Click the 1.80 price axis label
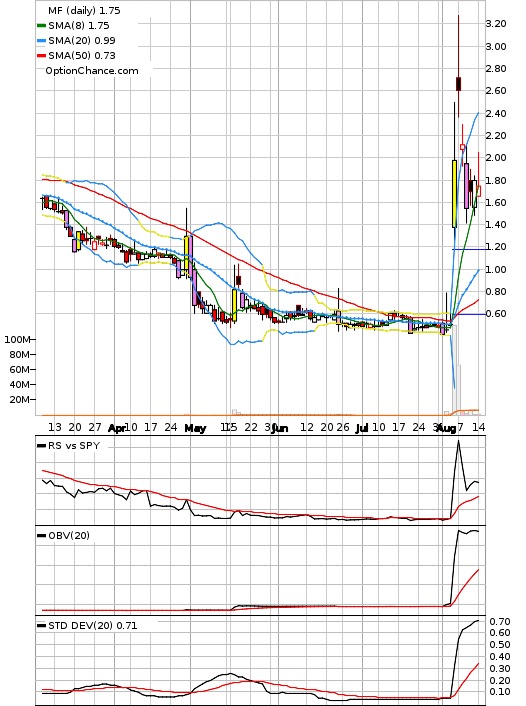Screen dimensions: 526x706 click(x=496, y=181)
